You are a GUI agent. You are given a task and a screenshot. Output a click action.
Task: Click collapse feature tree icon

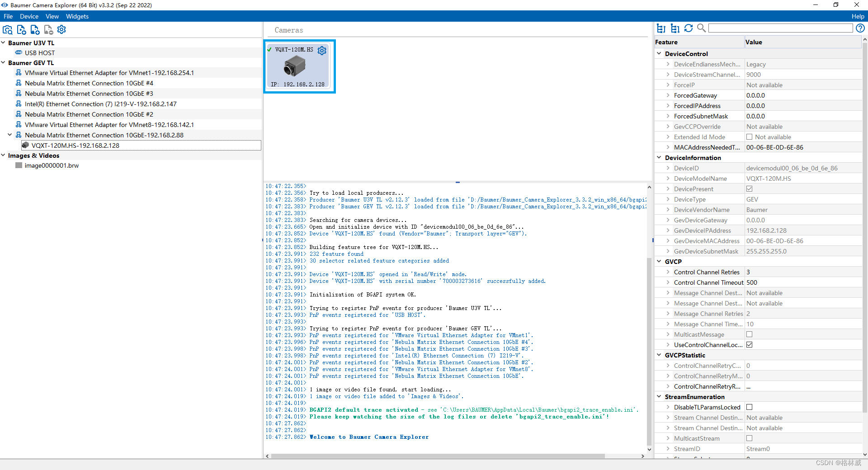click(661, 28)
